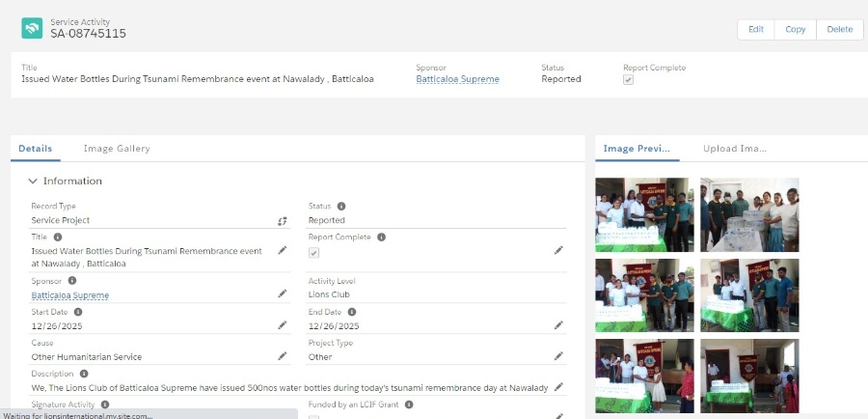868x419 pixels.
Task: Open the Upload Image tab
Action: click(734, 149)
